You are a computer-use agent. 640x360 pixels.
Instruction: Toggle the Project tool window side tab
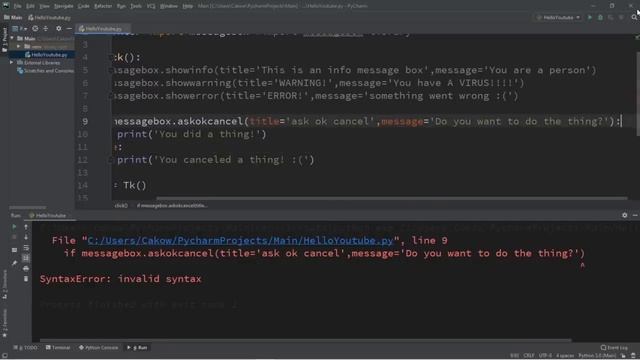[4, 39]
